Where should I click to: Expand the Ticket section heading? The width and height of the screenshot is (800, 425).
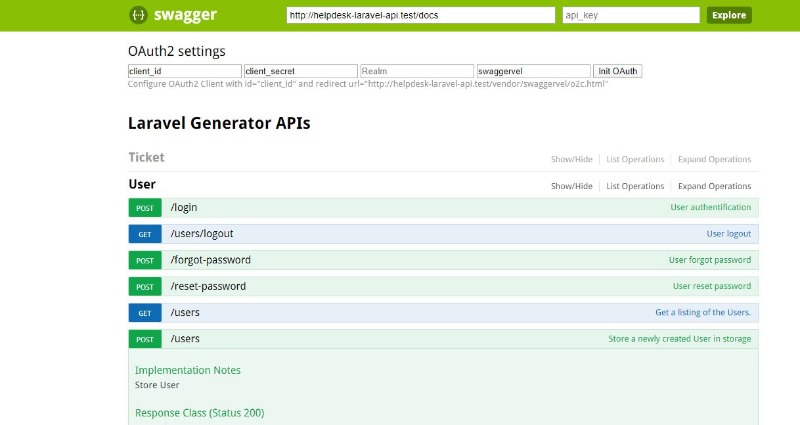point(146,157)
